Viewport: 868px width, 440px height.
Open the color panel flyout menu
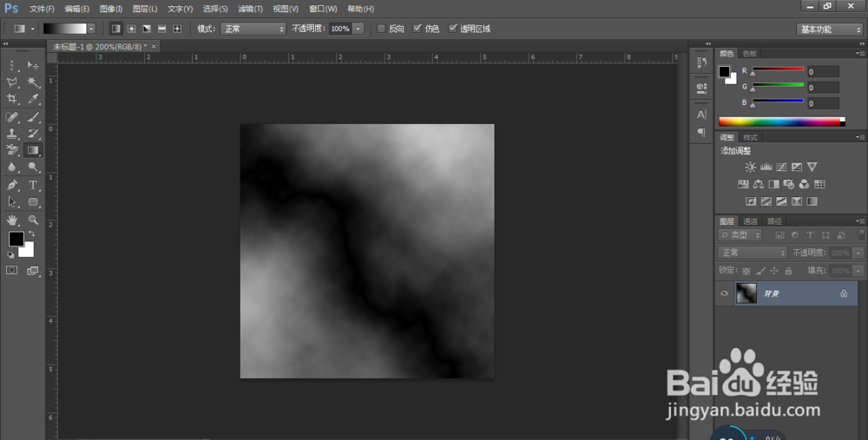[x=859, y=53]
